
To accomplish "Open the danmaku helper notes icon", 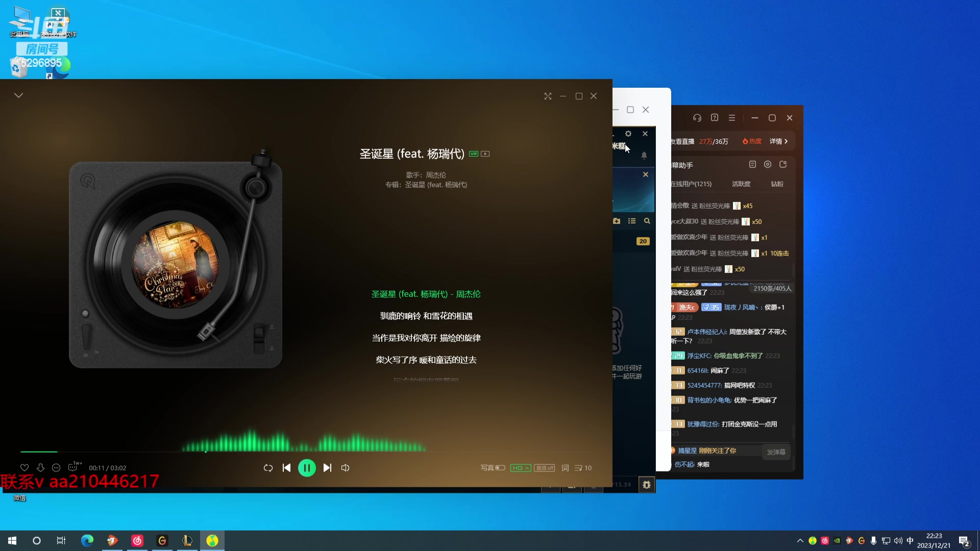I will [752, 164].
